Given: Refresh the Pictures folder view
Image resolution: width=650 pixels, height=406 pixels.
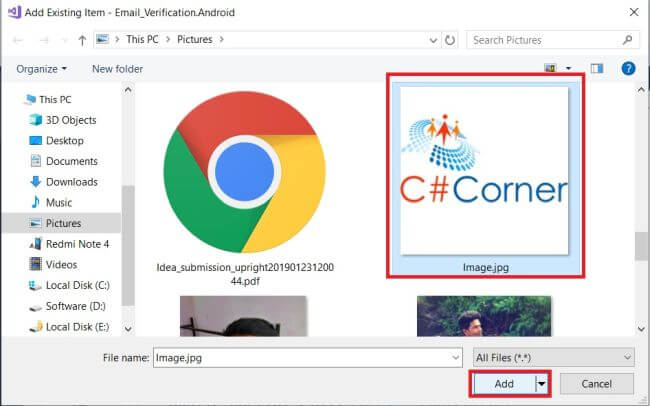Looking at the screenshot, I should (450, 40).
